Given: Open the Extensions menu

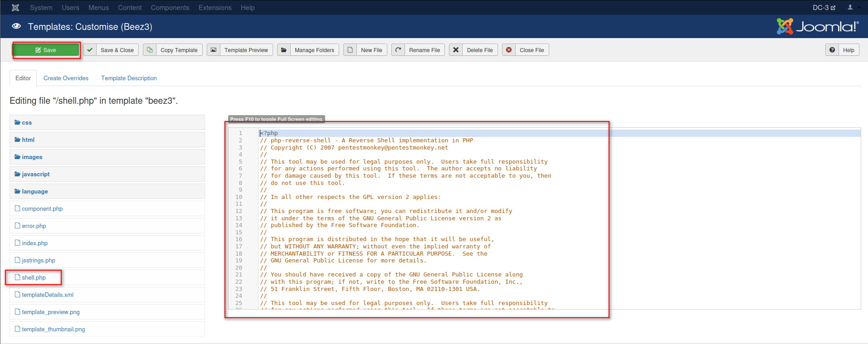Looking at the screenshot, I should [x=215, y=8].
